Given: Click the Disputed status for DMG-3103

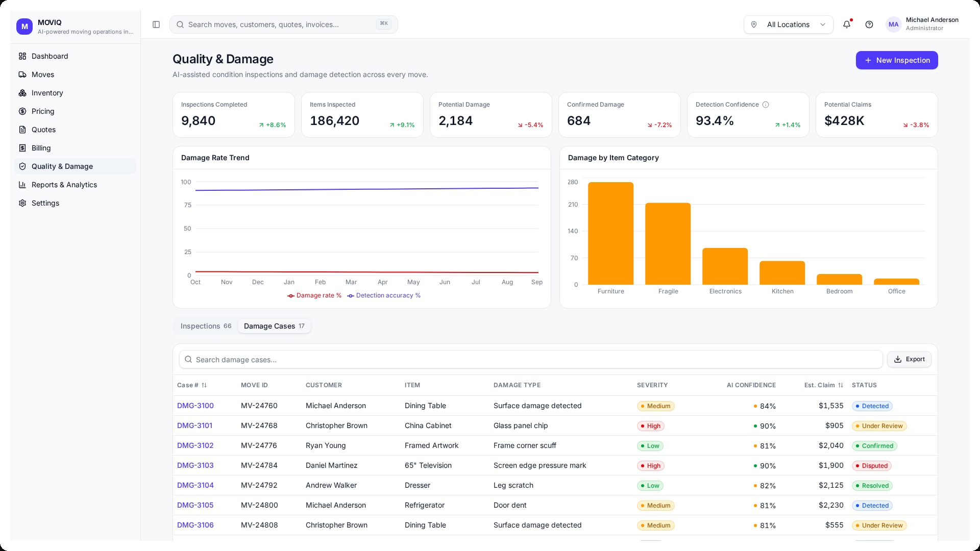Looking at the screenshot, I should (872, 466).
